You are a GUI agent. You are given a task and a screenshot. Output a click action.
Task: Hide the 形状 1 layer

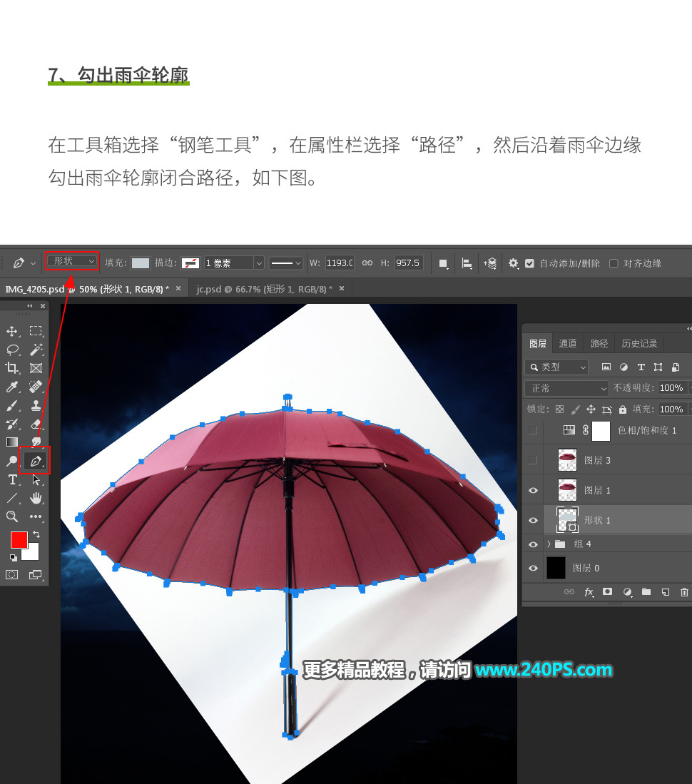point(533,520)
